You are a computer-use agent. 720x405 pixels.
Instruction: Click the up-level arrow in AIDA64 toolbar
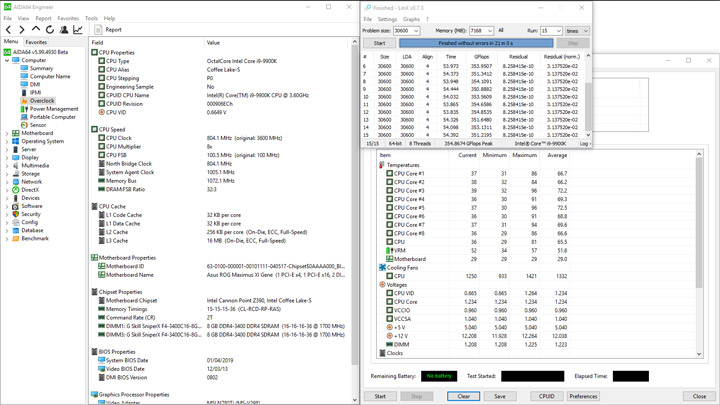point(36,29)
